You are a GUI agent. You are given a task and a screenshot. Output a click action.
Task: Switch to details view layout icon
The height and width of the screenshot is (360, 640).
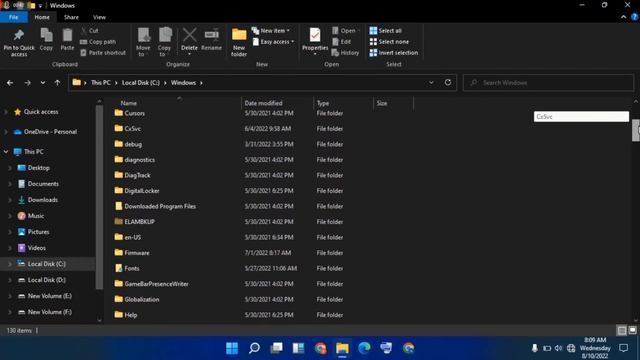pos(622,331)
